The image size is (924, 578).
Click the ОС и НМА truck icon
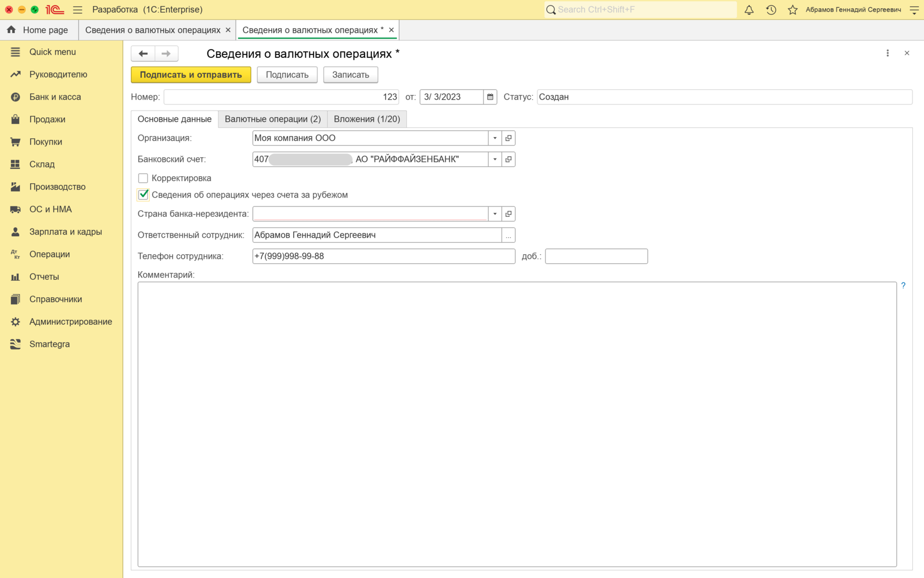[x=15, y=209]
